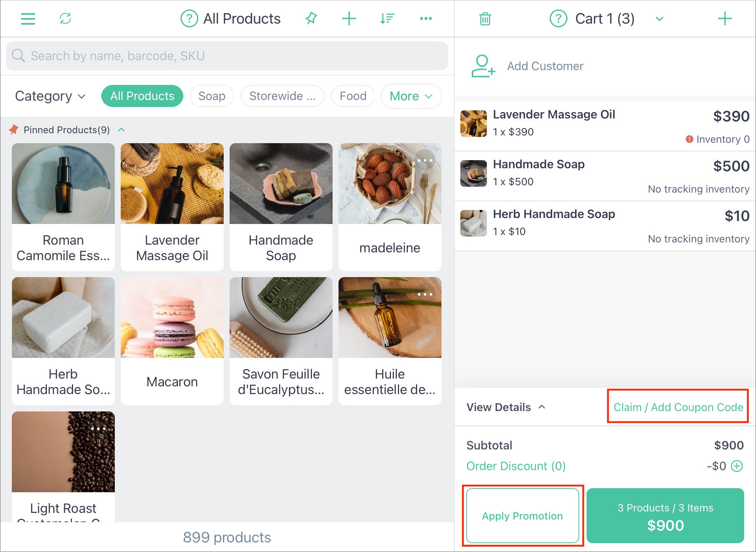Screen dimensions: 756x552
Task: Add order discount with the plus circle
Action: 737,466
